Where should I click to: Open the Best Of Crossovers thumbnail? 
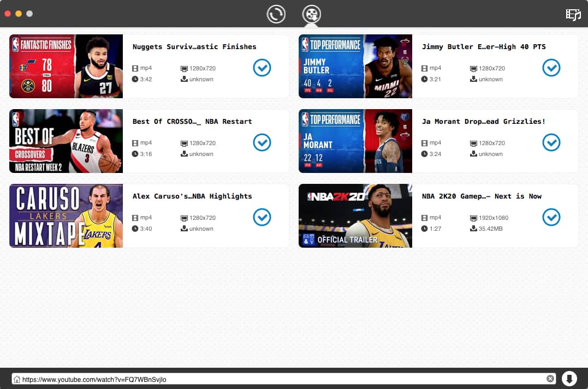(66, 141)
